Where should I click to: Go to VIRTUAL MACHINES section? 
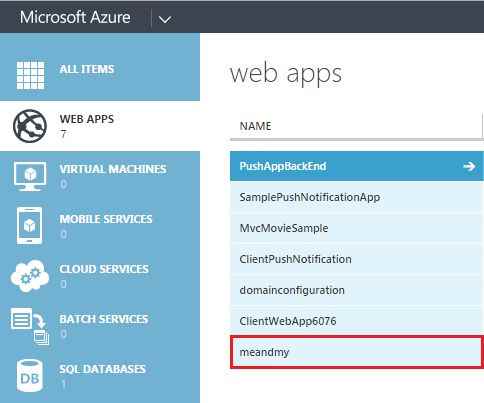pyautogui.click(x=113, y=169)
